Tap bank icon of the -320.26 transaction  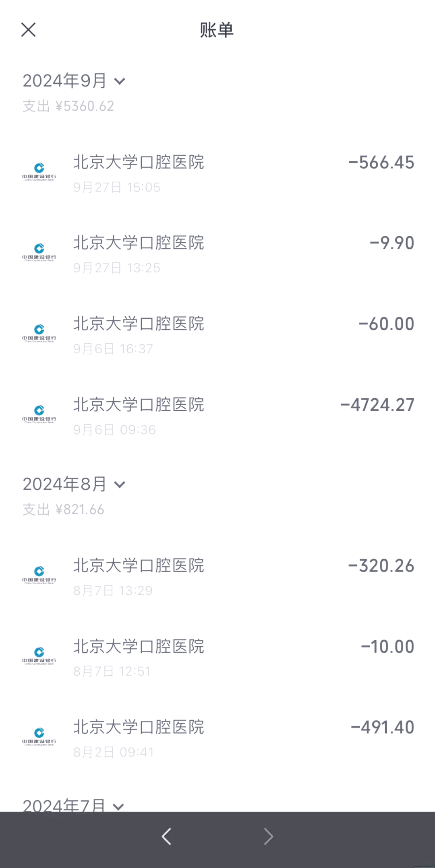pos(39,575)
